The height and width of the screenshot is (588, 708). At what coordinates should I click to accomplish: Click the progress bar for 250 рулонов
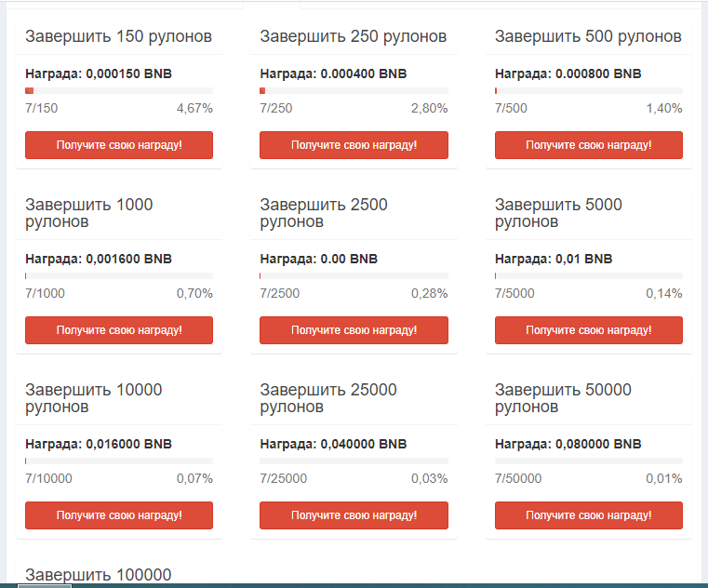(x=354, y=90)
